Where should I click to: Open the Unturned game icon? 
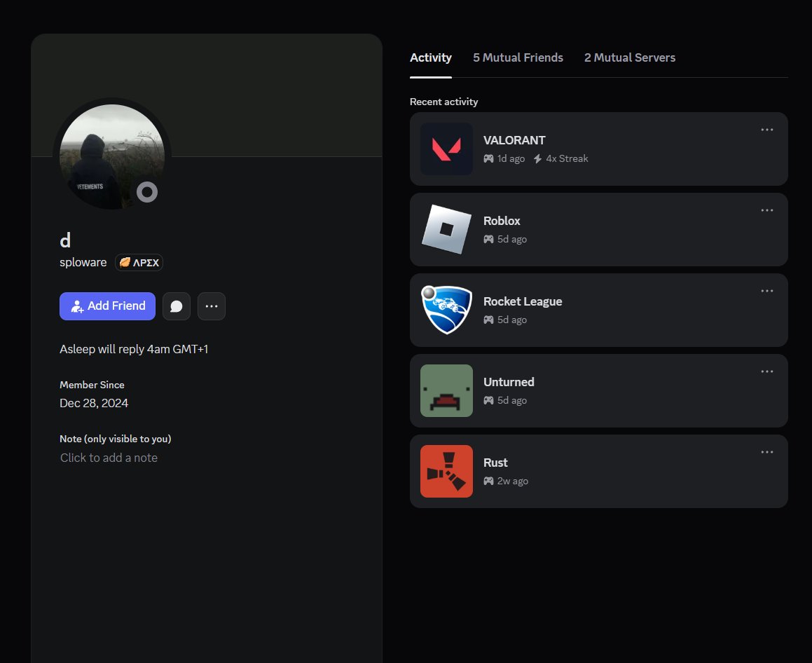coord(446,390)
